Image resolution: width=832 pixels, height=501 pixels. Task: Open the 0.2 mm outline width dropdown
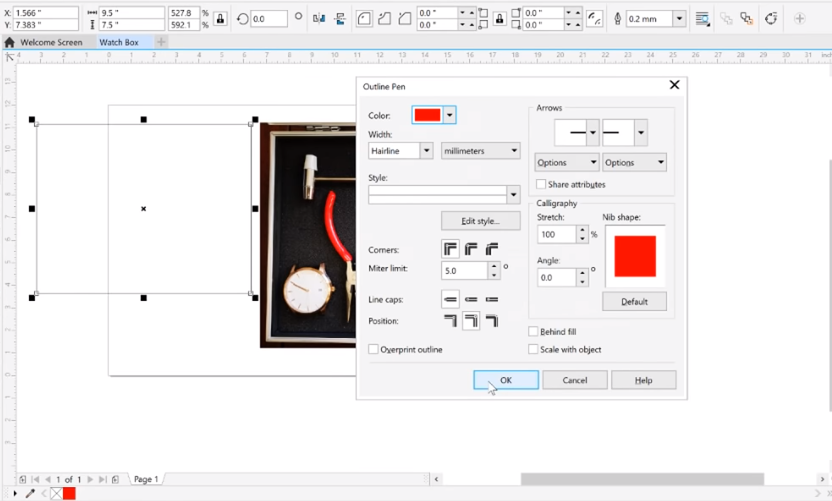coord(679,19)
